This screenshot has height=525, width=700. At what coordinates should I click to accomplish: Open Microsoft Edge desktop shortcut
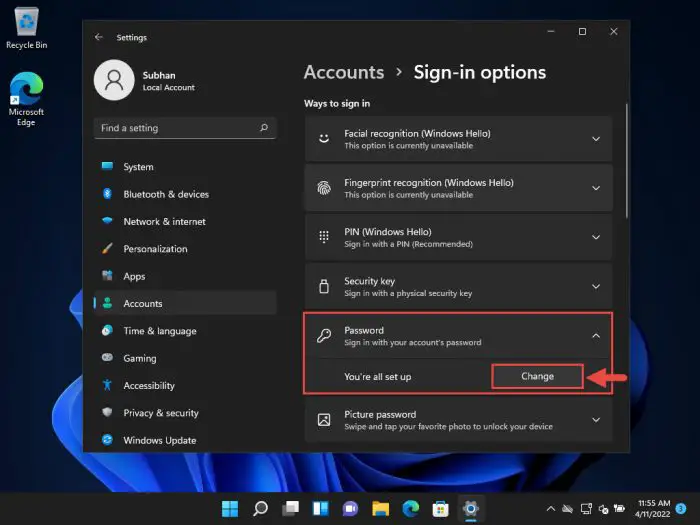coord(26,95)
